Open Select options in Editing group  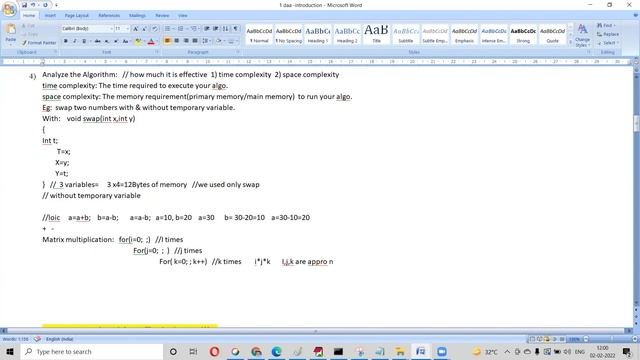608,43
